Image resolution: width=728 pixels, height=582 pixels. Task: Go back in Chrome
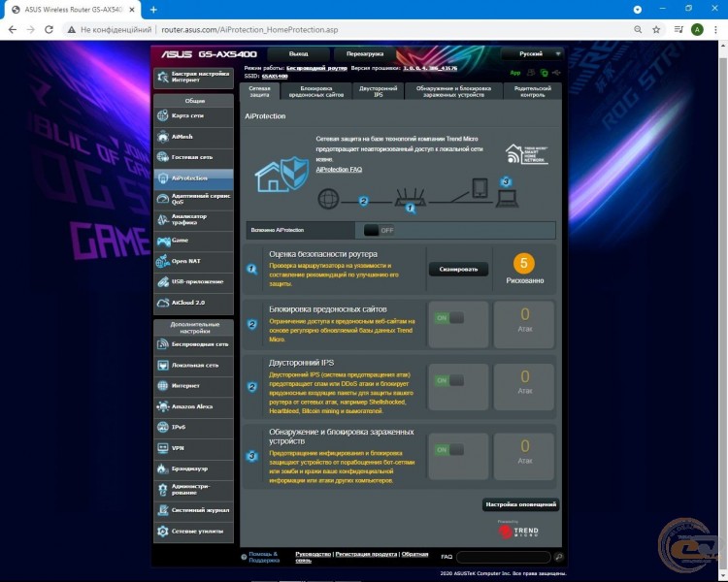pyautogui.click(x=13, y=30)
